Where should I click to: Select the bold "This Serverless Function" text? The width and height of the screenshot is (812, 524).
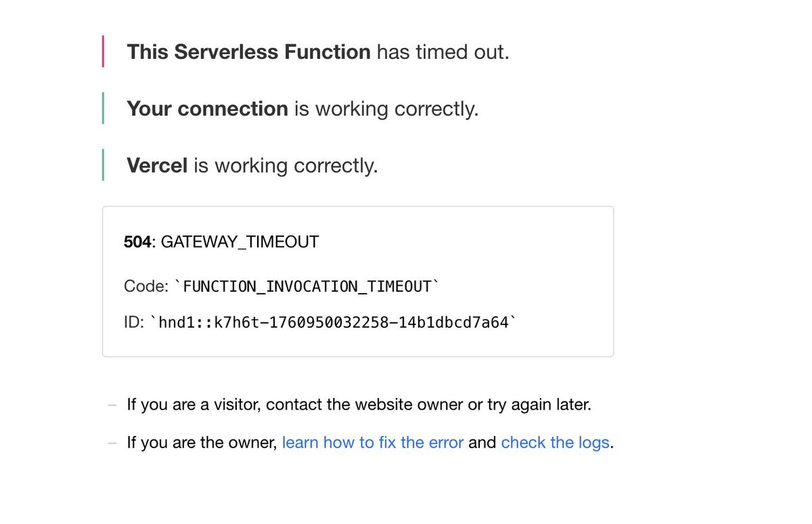(248, 52)
